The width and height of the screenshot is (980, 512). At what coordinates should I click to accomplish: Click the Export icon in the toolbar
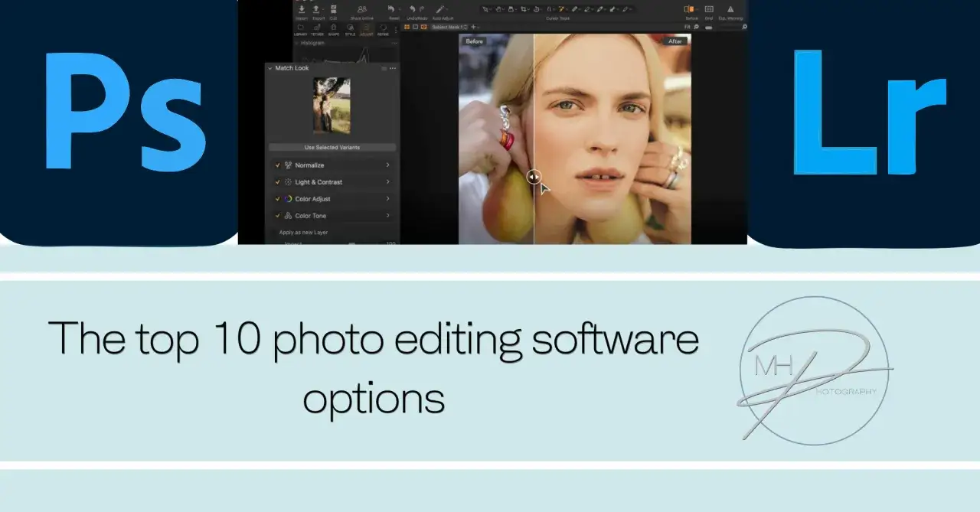pyautogui.click(x=316, y=9)
